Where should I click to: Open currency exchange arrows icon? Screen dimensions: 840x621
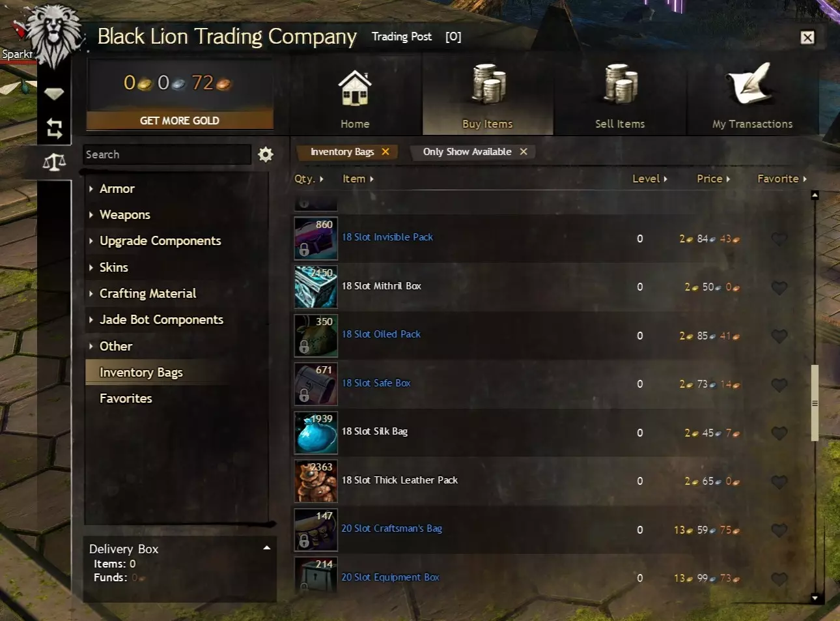pos(54,128)
